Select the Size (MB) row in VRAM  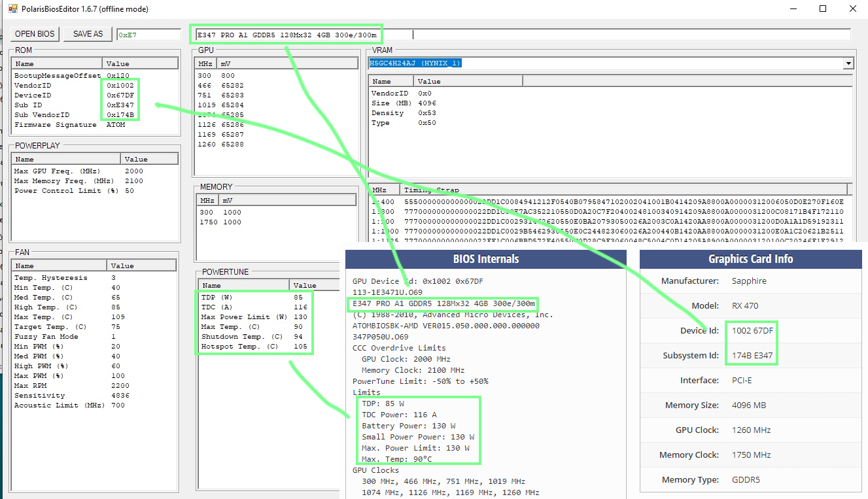(x=611, y=103)
